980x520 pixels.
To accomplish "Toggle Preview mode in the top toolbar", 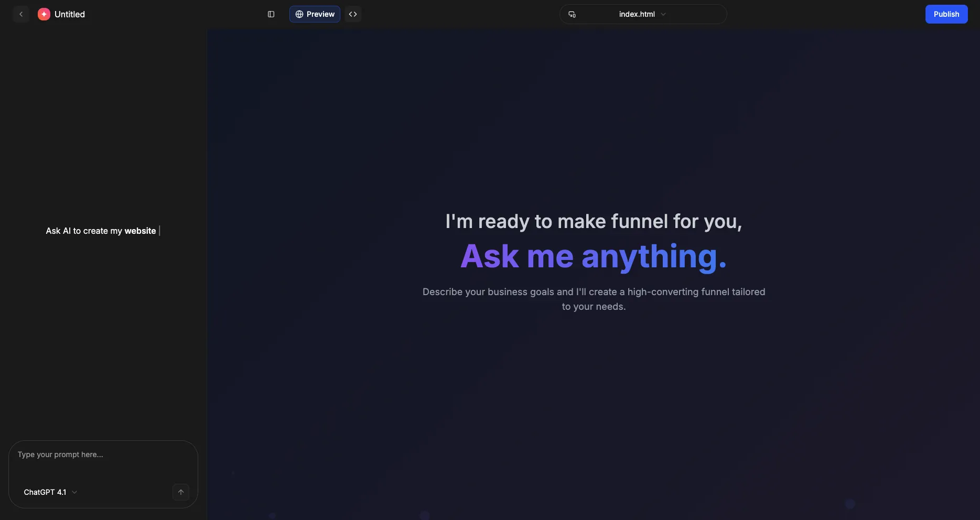I will pos(314,14).
